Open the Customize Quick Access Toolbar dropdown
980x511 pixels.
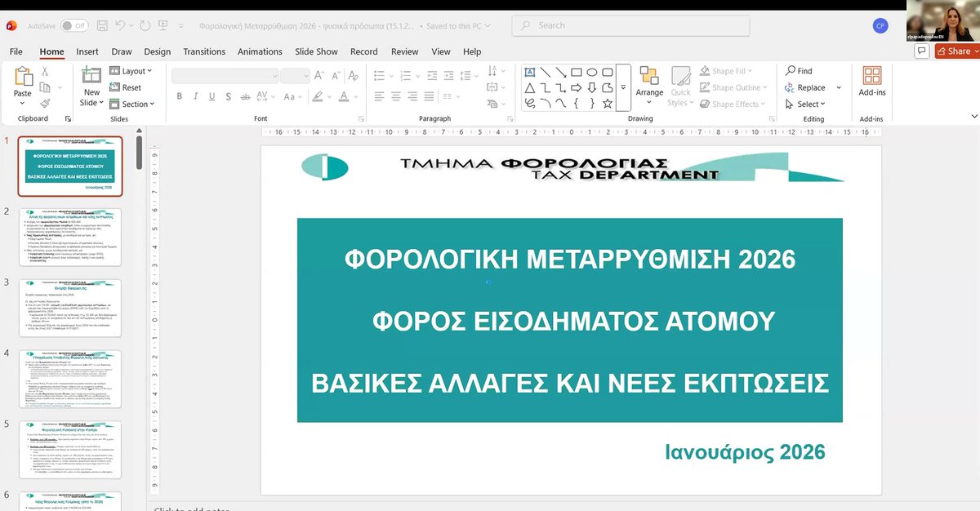(181, 26)
